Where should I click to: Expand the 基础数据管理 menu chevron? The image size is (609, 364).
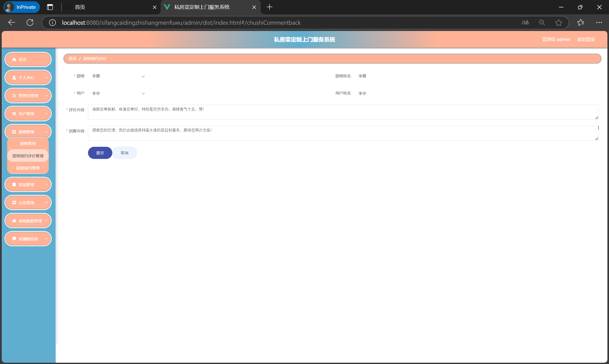(46, 221)
